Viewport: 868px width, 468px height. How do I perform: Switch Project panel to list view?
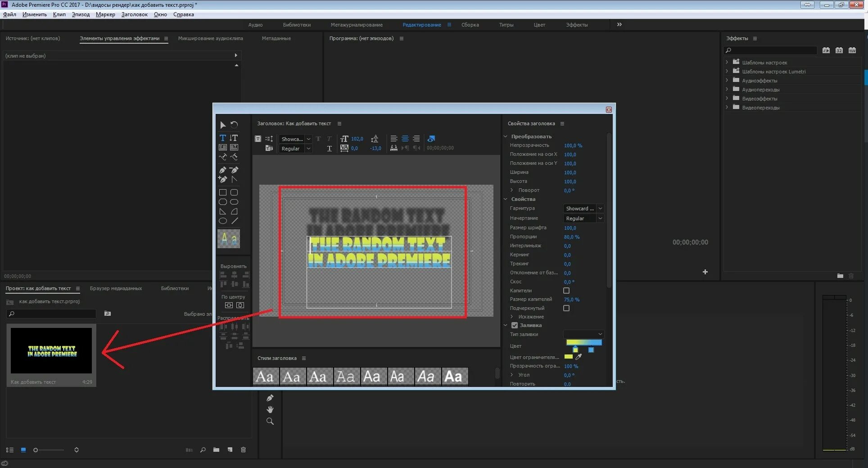click(x=9, y=450)
